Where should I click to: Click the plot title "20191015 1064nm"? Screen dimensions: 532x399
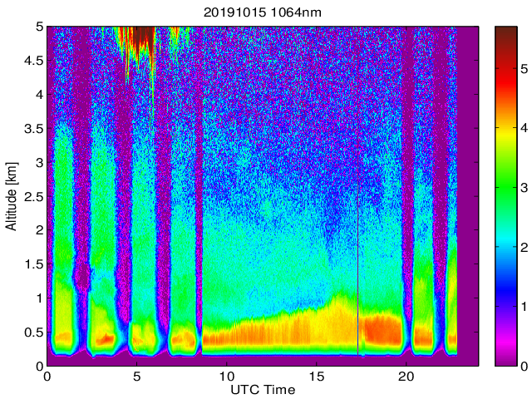tap(261, 12)
